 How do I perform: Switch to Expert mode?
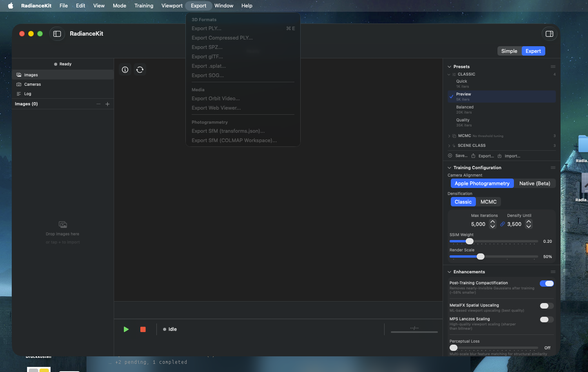(533, 51)
